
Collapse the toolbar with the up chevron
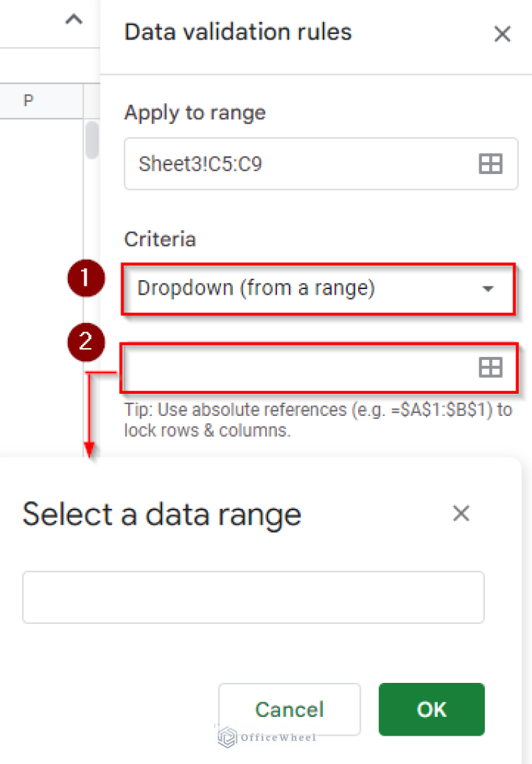(73, 21)
